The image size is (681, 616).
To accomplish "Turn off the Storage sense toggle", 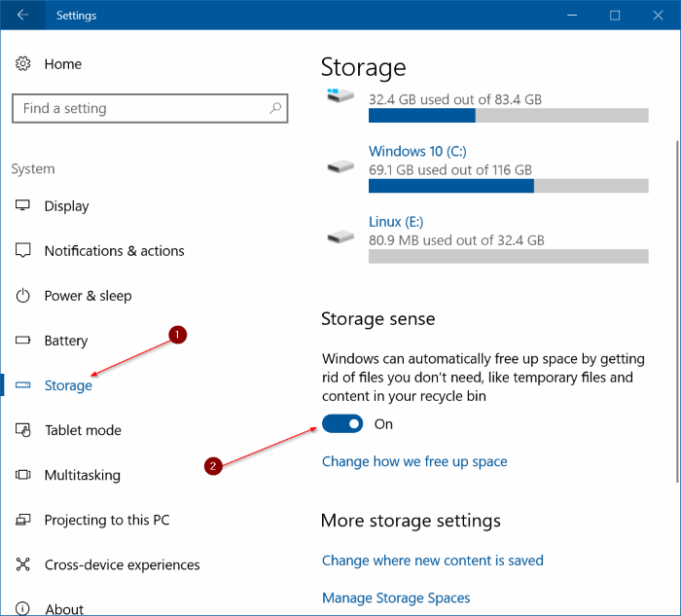I will (342, 424).
